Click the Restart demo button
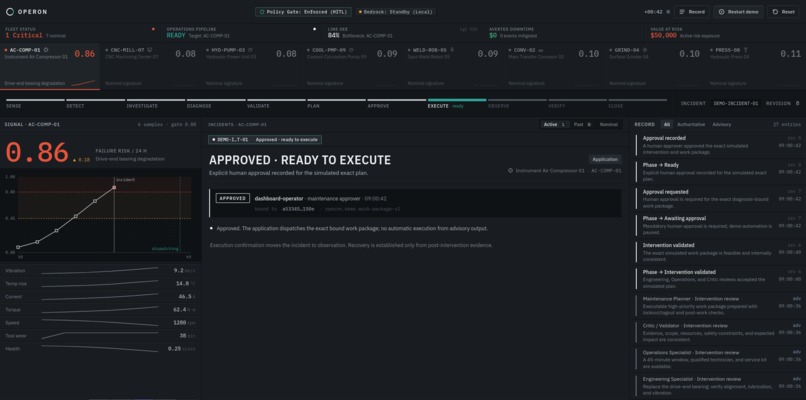 [x=738, y=11]
